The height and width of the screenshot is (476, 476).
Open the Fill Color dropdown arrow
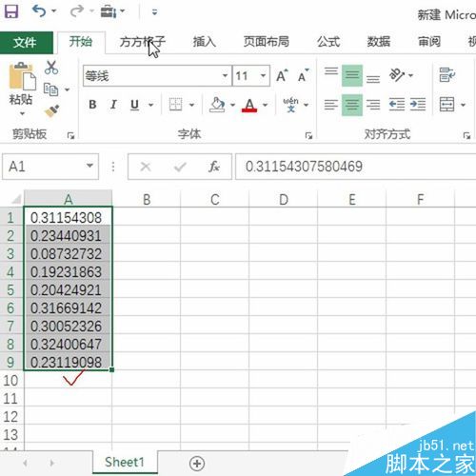coord(232,105)
